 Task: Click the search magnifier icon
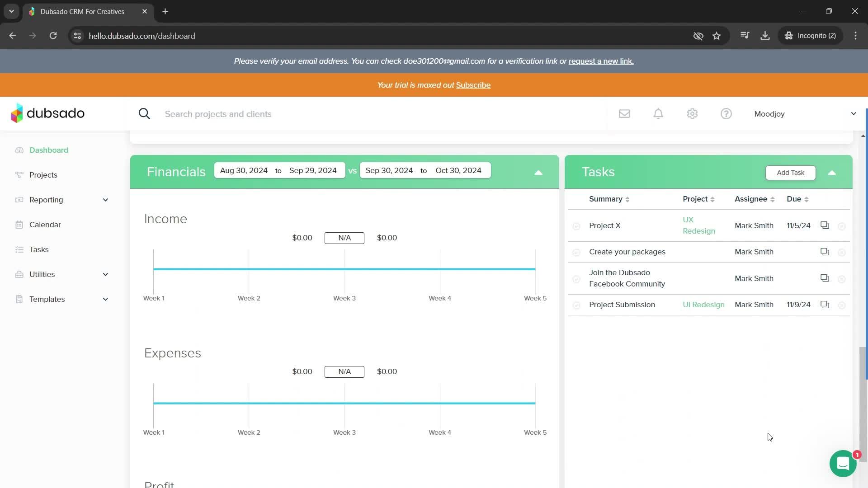144,114
